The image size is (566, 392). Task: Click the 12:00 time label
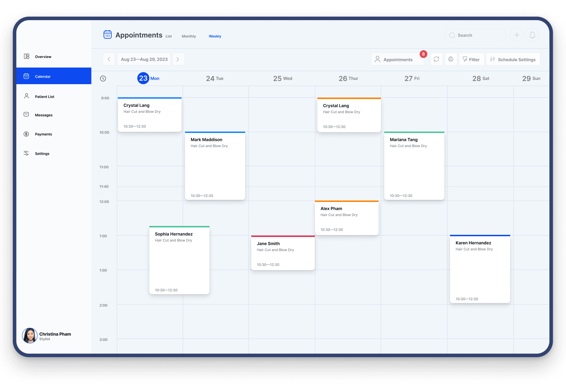[x=104, y=202]
